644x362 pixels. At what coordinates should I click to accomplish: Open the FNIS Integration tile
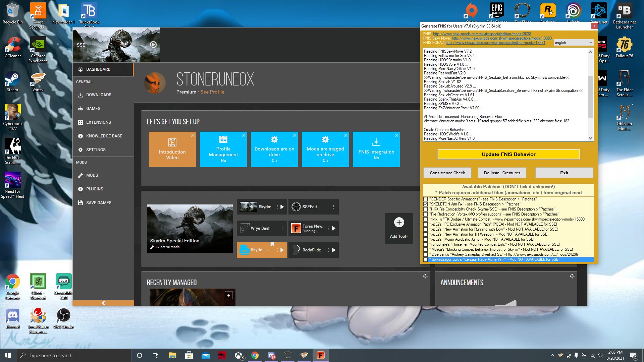376,149
